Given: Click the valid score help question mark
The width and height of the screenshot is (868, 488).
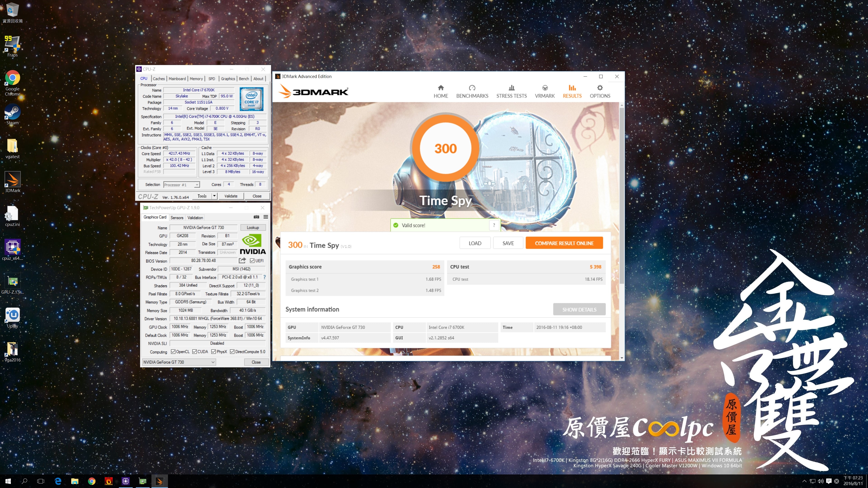Looking at the screenshot, I should point(494,225).
